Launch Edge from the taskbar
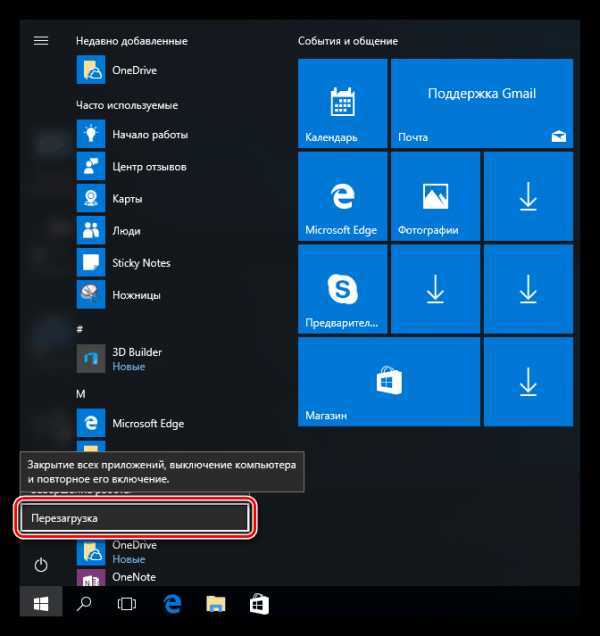This screenshot has height=636, width=600. pyautogui.click(x=172, y=604)
